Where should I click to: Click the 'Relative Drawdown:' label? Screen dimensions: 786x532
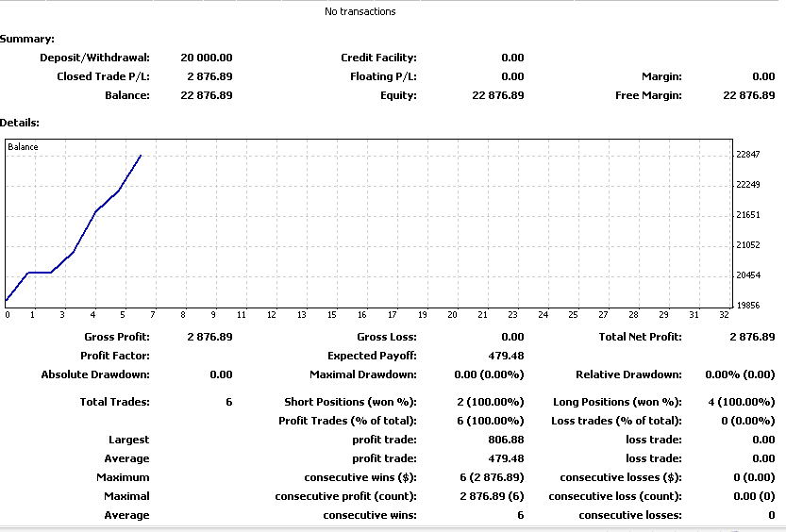(x=628, y=374)
